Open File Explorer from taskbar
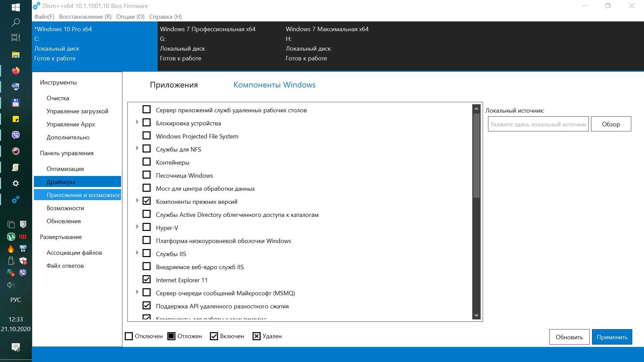Viewport: 644px width, 362px height. [x=15, y=55]
